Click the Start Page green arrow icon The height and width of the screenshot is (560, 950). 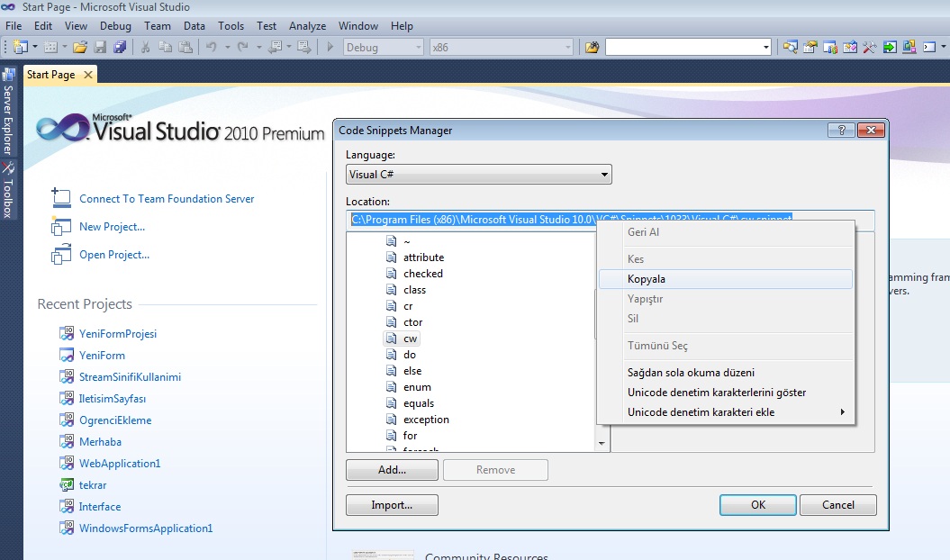point(890,48)
